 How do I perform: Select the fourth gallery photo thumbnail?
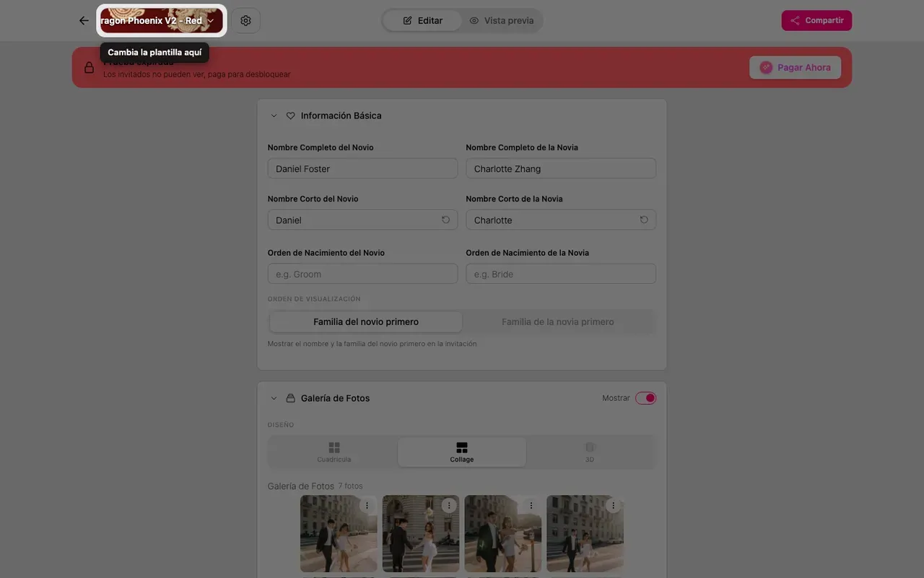[x=585, y=534]
